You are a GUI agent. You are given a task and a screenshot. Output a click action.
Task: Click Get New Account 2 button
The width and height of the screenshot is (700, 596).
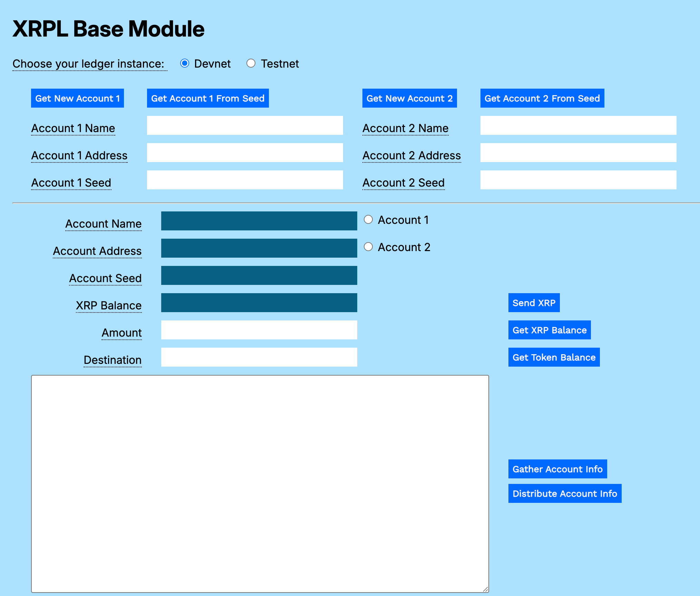409,98
